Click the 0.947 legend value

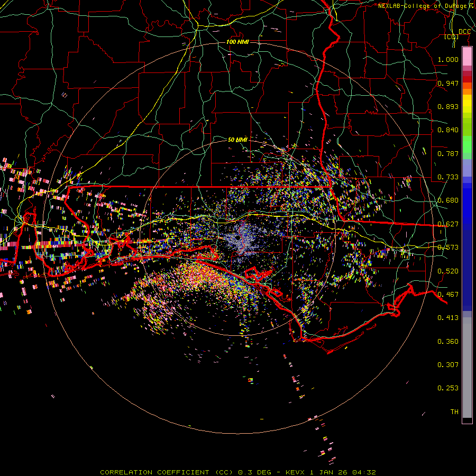click(x=448, y=83)
